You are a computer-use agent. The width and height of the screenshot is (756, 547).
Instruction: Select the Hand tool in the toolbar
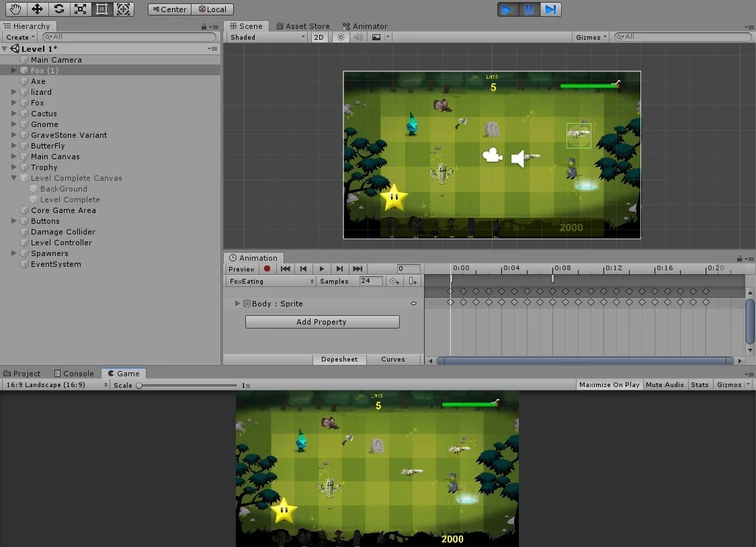coord(15,9)
